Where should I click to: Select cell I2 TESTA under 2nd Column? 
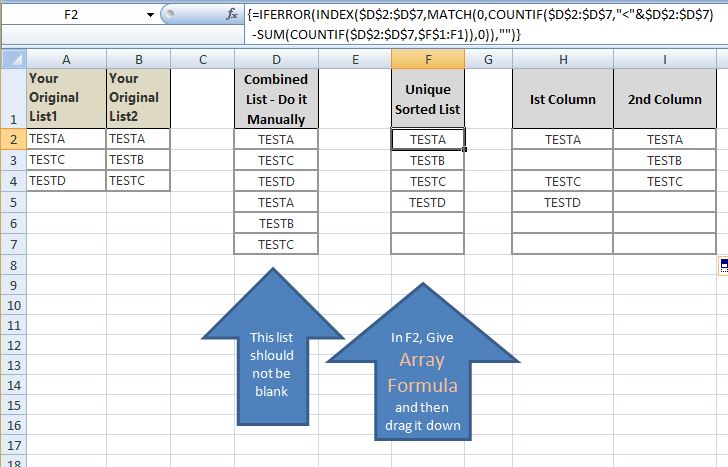[664, 139]
